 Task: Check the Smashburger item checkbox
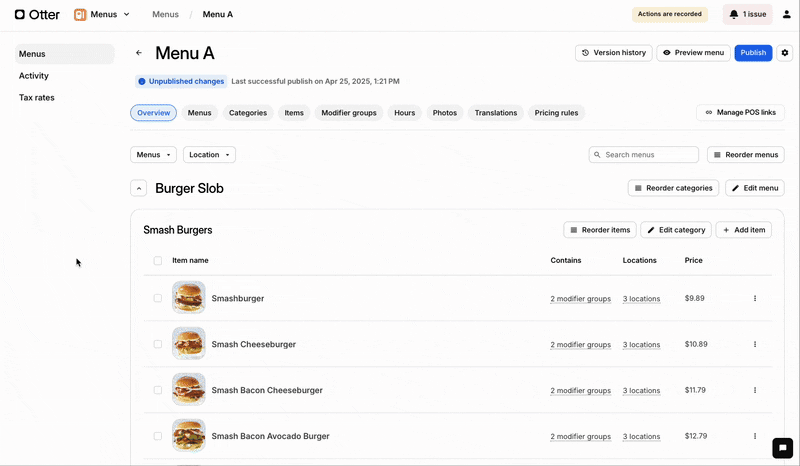click(158, 298)
